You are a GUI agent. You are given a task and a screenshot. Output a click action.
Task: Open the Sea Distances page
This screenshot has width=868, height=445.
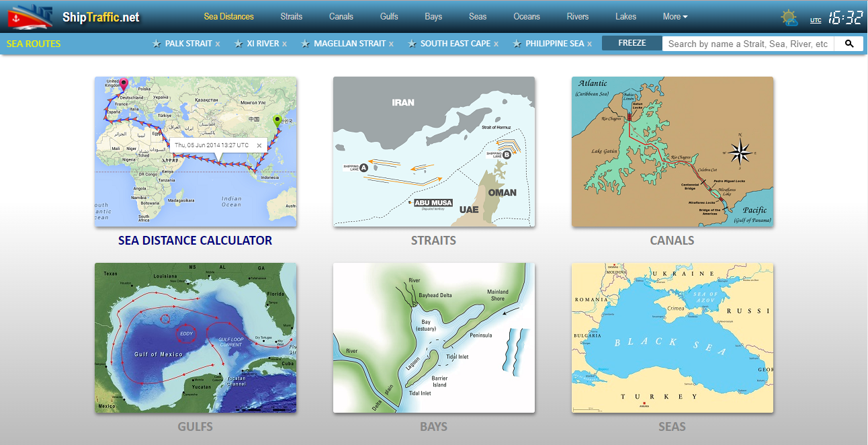(228, 16)
